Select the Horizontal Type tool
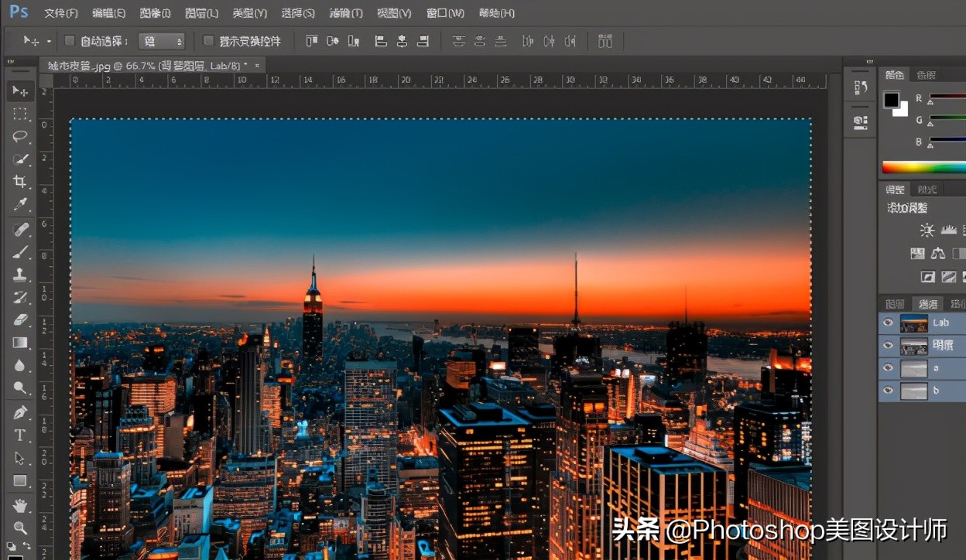 pos(19,434)
